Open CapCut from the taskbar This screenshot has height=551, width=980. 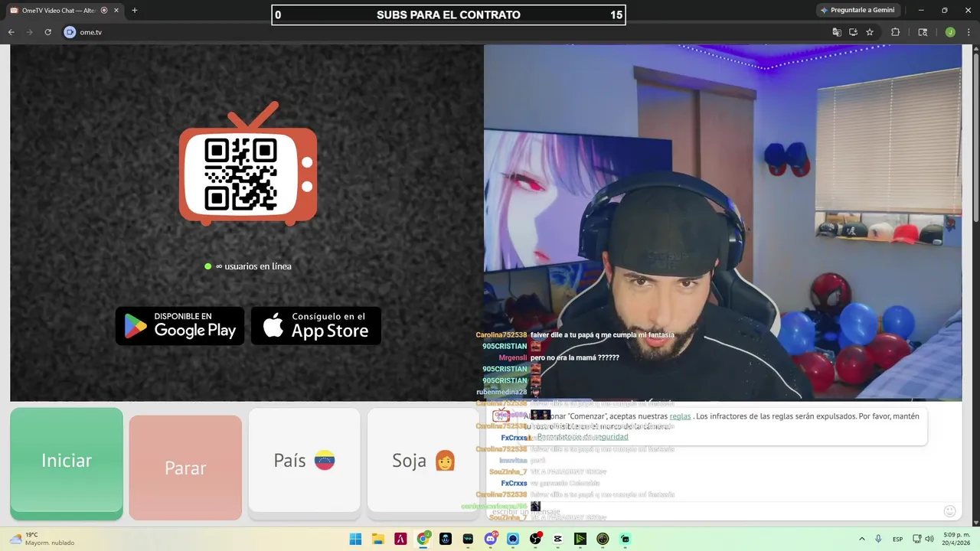pyautogui.click(x=557, y=539)
